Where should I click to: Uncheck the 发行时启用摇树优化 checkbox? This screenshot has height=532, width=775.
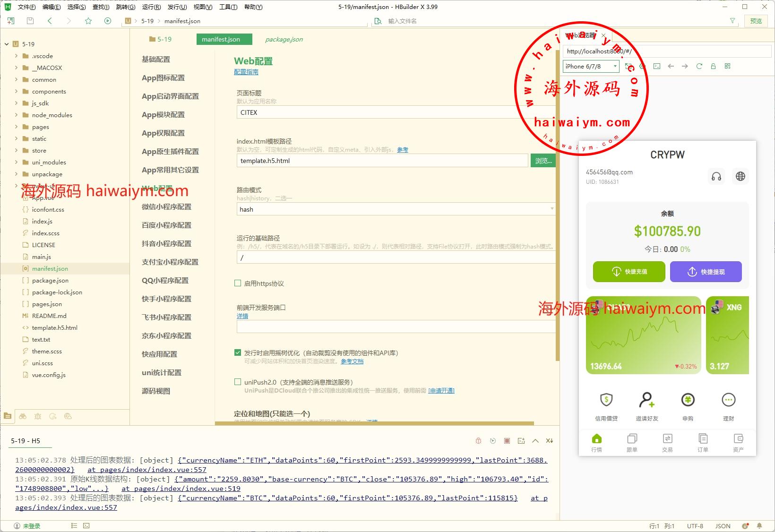click(238, 352)
